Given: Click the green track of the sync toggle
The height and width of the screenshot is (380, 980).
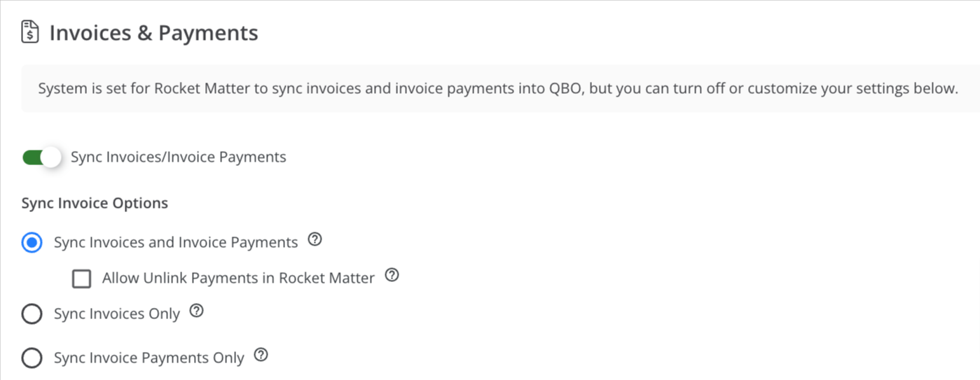Looking at the screenshot, I should coord(32,157).
